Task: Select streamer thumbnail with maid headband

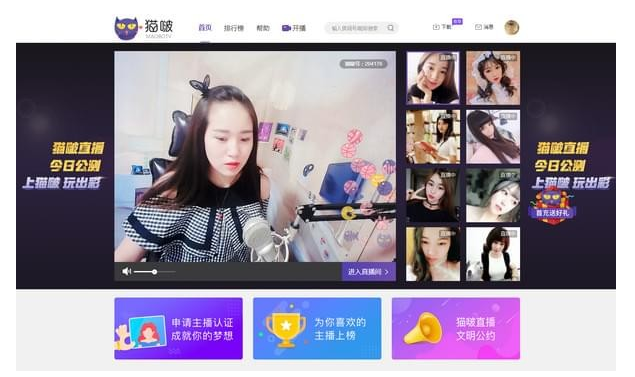Action: (493, 78)
